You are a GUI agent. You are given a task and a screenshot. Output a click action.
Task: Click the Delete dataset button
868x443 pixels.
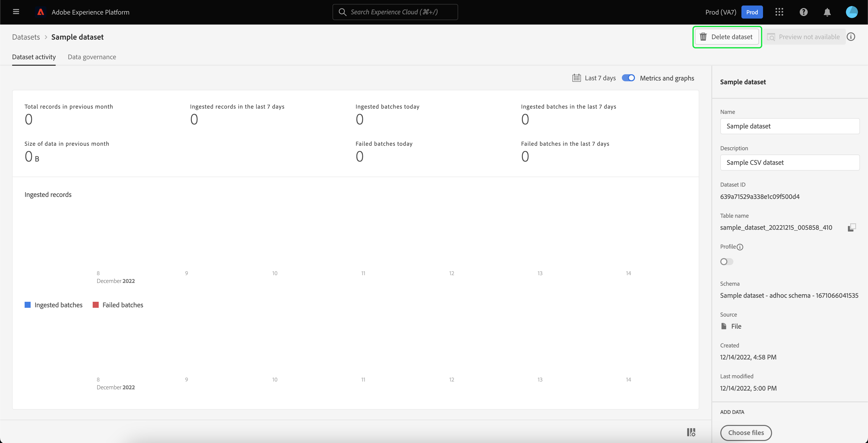(727, 37)
